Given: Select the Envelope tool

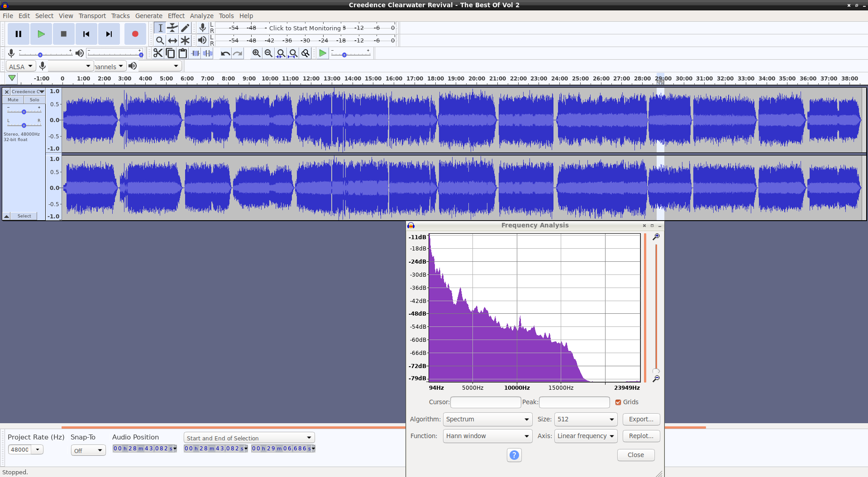Looking at the screenshot, I should pyautogui.click(x=172, y=28).
